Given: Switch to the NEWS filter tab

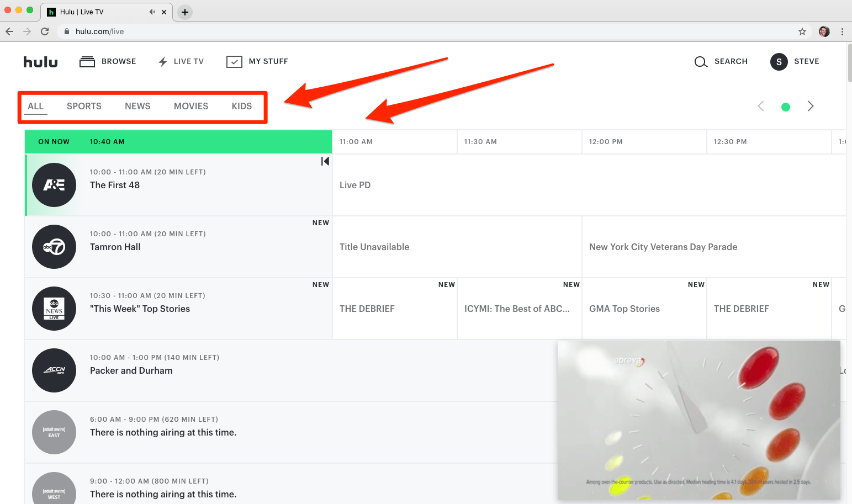Looking at the screenshot, I should pyautogui.click(x=137, y=106).
